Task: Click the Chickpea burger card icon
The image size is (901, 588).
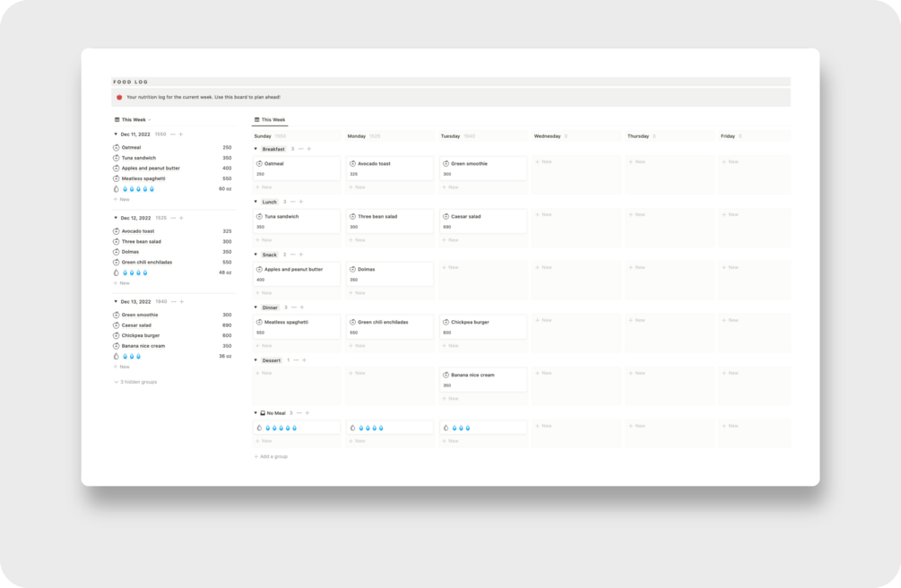Action: 446,323
